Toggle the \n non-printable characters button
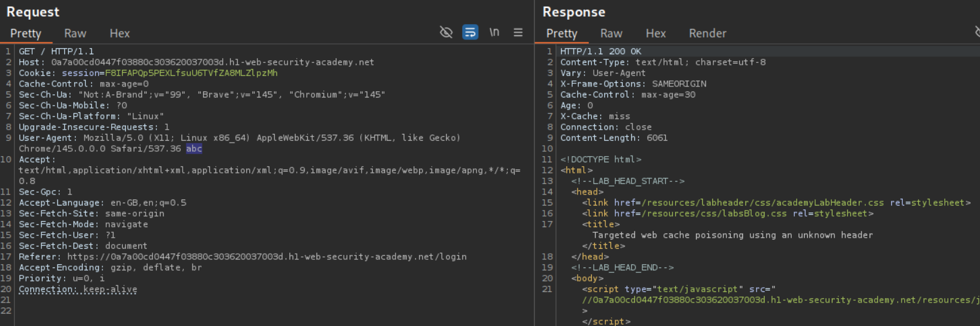Image resolution: width=980 pixels, height=326 pixels. pos(494,32)
